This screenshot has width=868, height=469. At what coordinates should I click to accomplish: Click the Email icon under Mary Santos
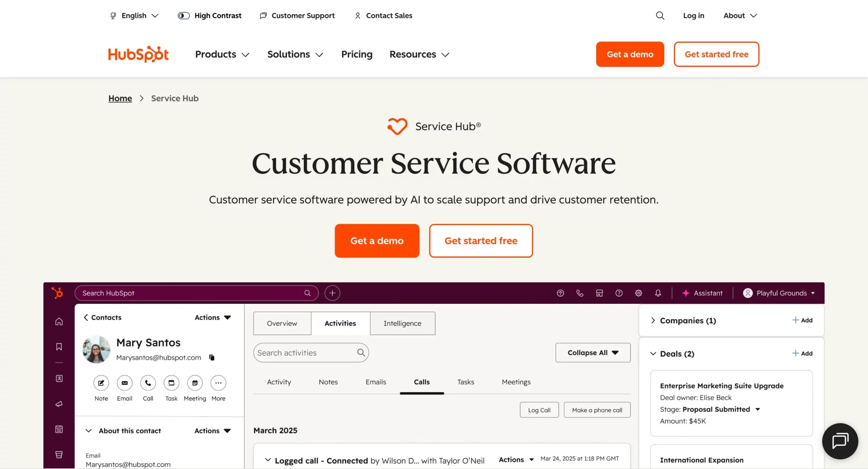(x=124, y=383)
